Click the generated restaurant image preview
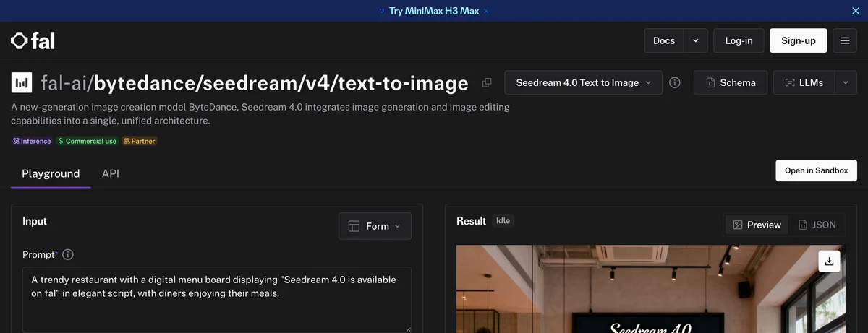868x333 pixels. pyautogui.click(x=651, y=289)
